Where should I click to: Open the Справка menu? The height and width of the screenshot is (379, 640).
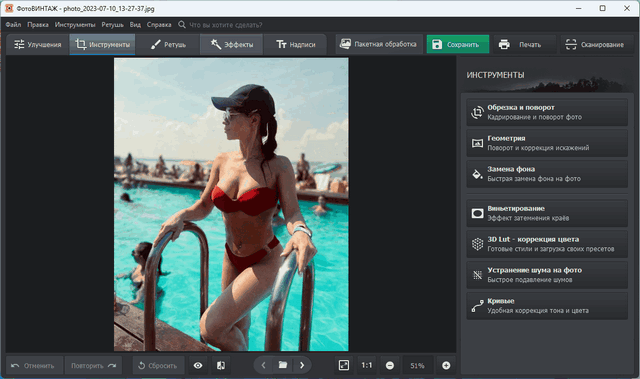pyautogui.click(x=159, y=25)
